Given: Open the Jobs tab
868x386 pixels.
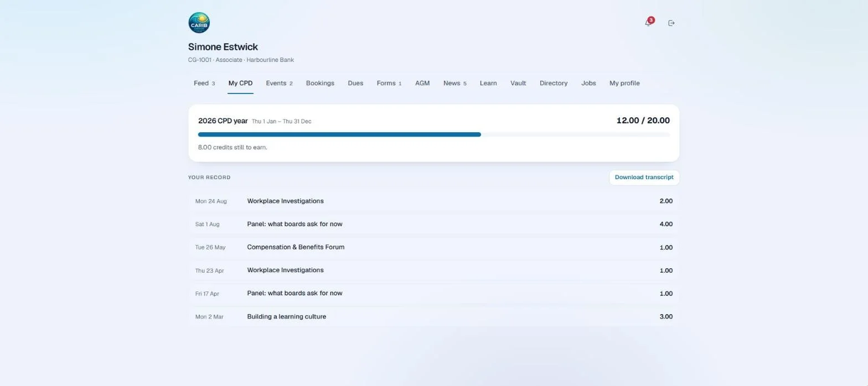Looking at the screenshot, I should click(x=588, y=84).
